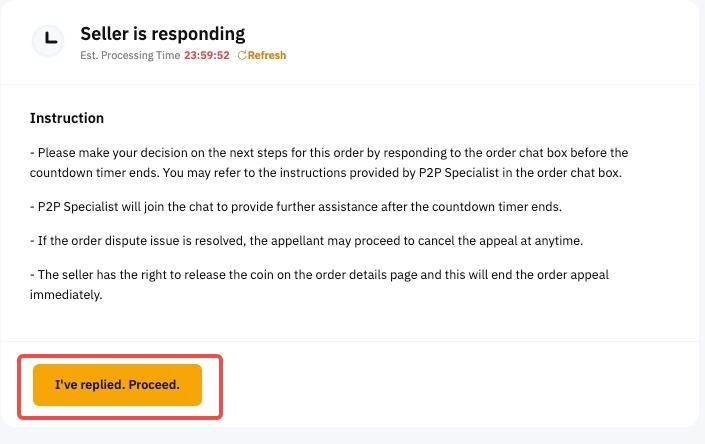Click the circular Refresh arrow icon

coord(242,56)
